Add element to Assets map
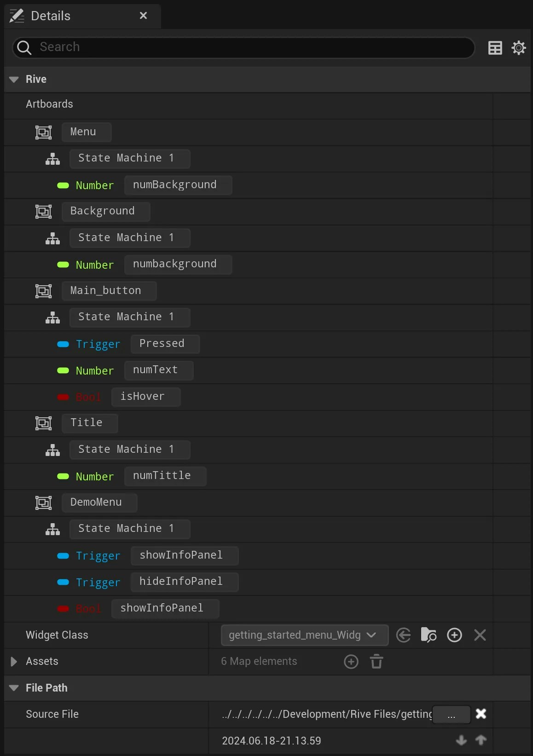533x756 pixels. click(351, 662)
